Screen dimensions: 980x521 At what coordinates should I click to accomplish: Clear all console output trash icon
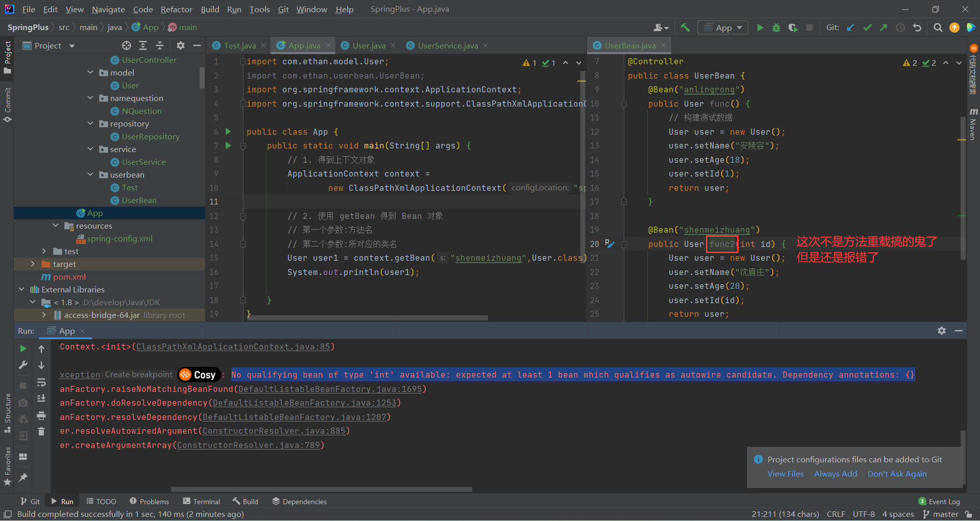click(41, 432)
